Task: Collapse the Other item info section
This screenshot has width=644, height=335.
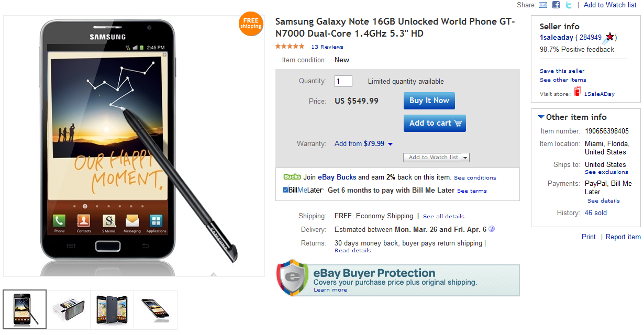Action: point(541,117)
